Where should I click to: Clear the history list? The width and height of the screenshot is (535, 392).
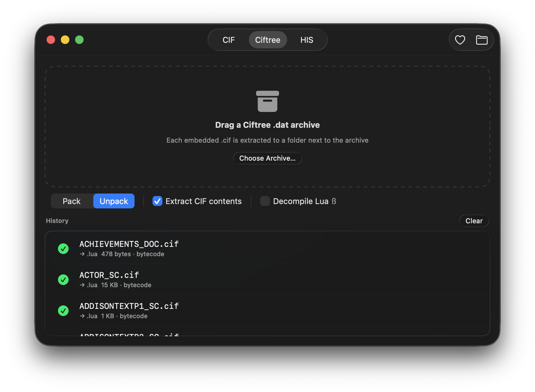[x=474, y=221]
